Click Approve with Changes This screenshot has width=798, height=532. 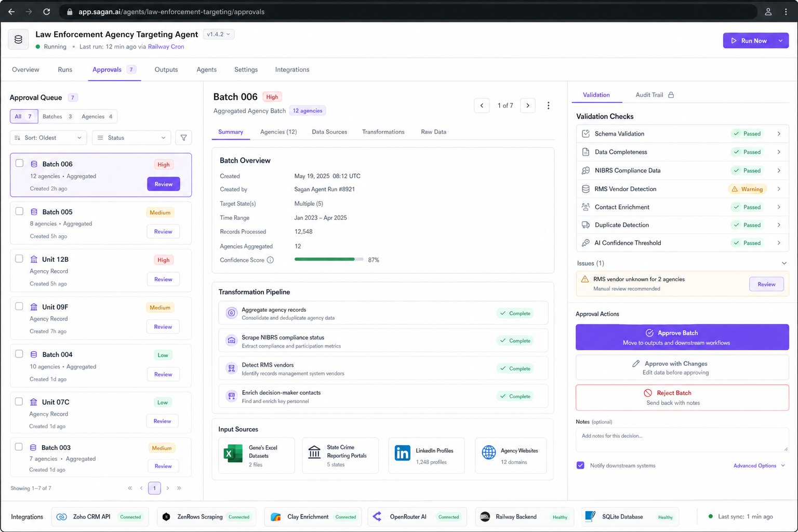[682, 368]
